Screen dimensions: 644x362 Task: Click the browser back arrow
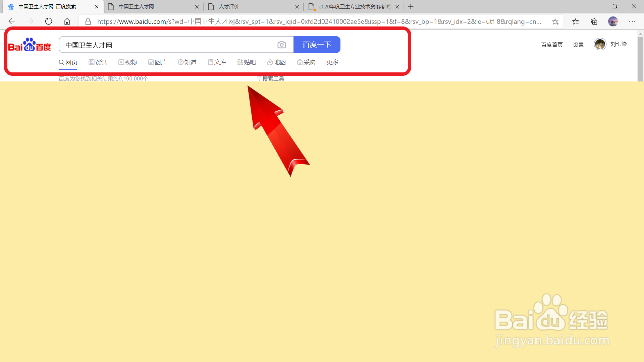(12, 21)
